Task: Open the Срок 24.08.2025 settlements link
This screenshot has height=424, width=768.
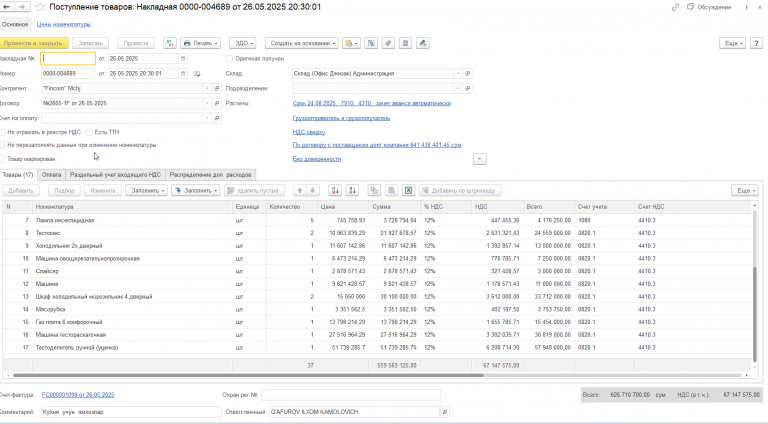Action: 372,103
